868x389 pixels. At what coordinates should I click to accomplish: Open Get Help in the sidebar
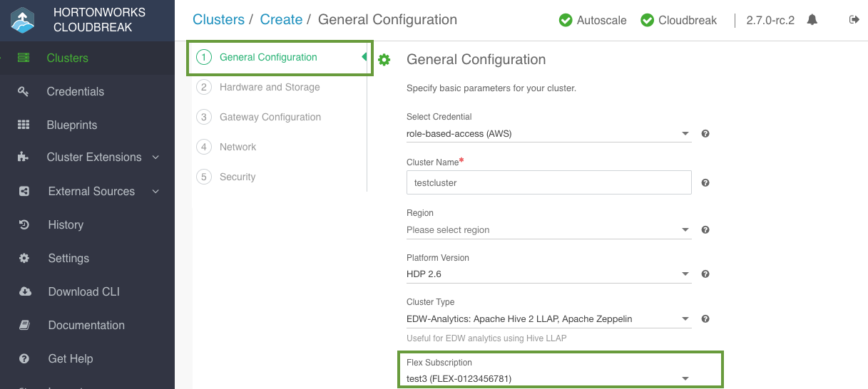click(x=71, y=358)
